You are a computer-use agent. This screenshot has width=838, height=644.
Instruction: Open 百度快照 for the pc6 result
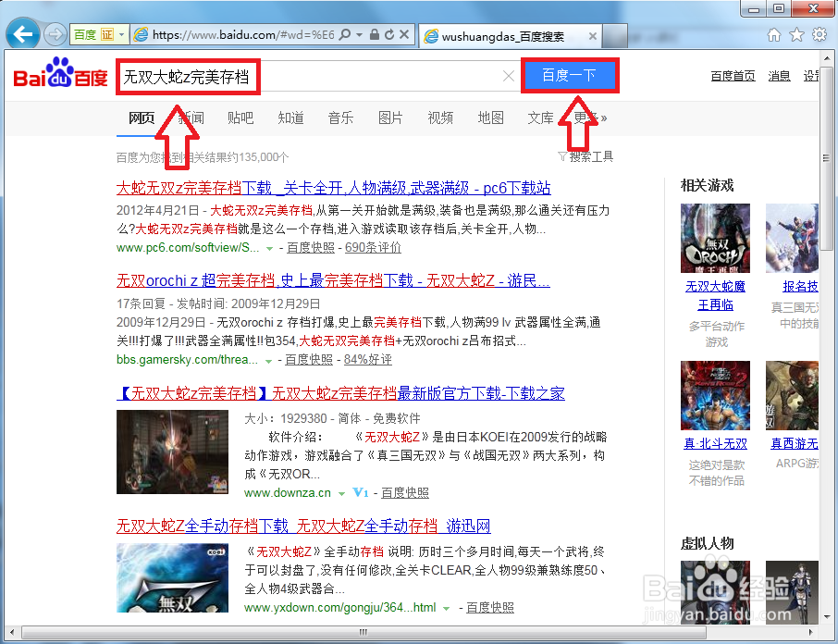[311, 247]
